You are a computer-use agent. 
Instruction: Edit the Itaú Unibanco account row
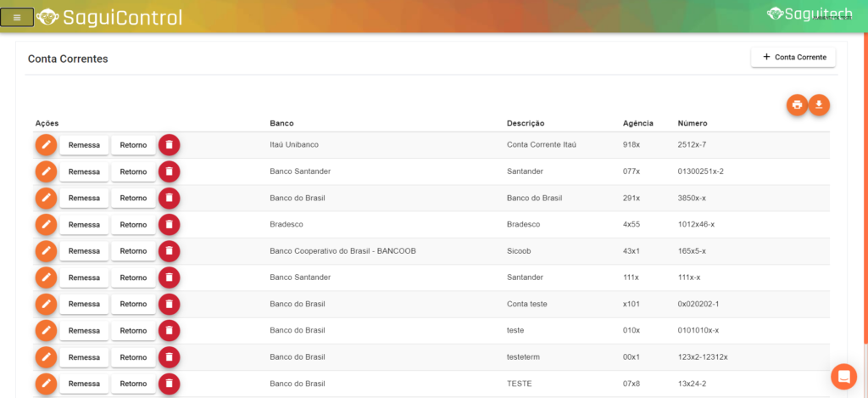click(46, 145)
